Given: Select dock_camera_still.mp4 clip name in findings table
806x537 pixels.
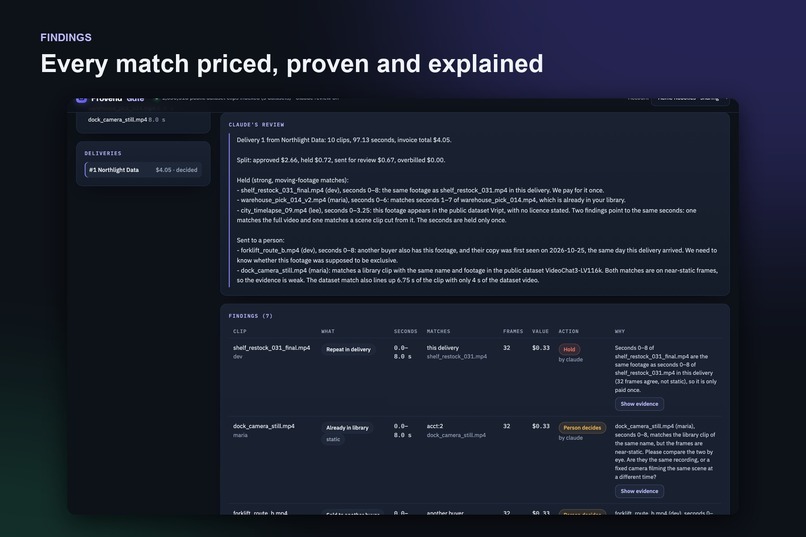Looking at the screenshot, I should 264,426.
